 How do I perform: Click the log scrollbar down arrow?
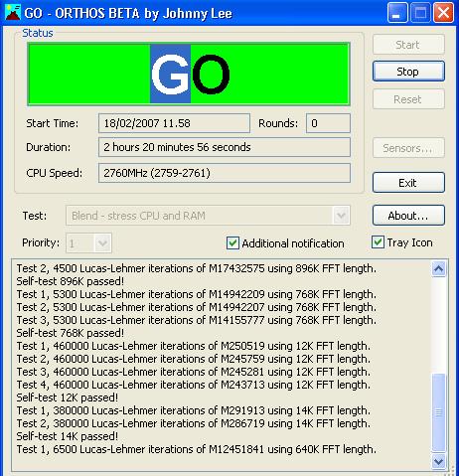click(x=439, y=461)
